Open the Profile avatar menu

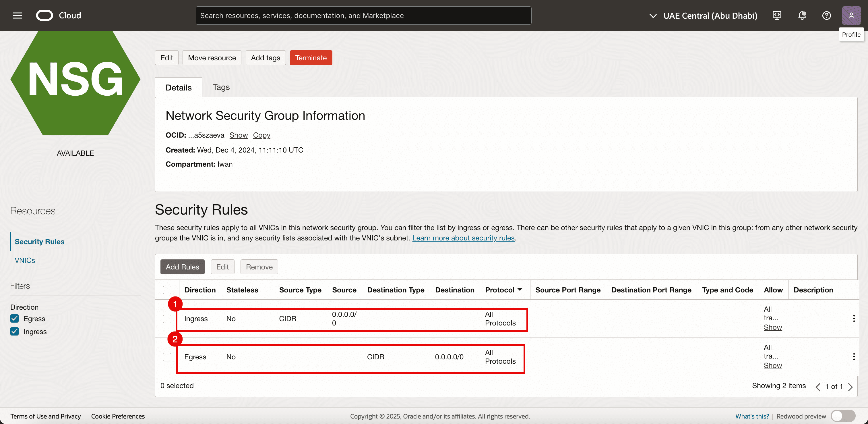point(851,16)
